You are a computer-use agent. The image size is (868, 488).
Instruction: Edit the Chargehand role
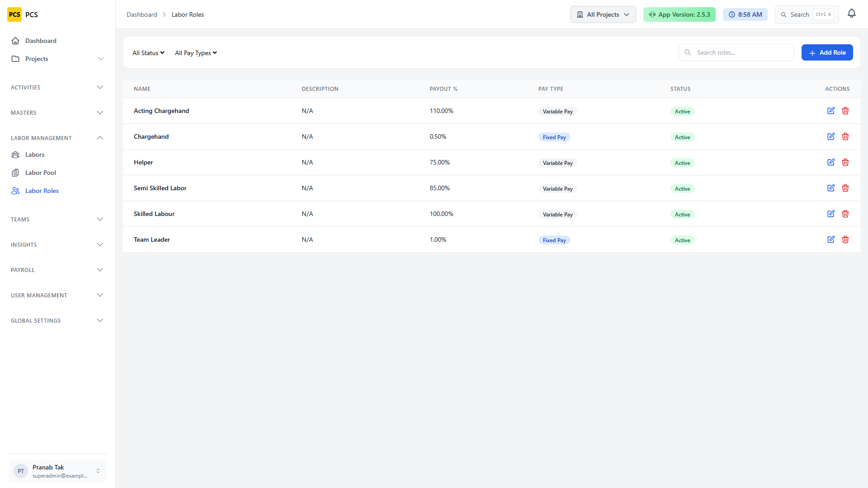pos(831,136)
